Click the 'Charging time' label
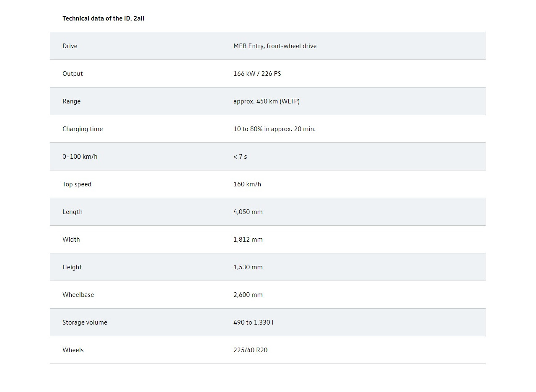536x392 pixels. 83,129
